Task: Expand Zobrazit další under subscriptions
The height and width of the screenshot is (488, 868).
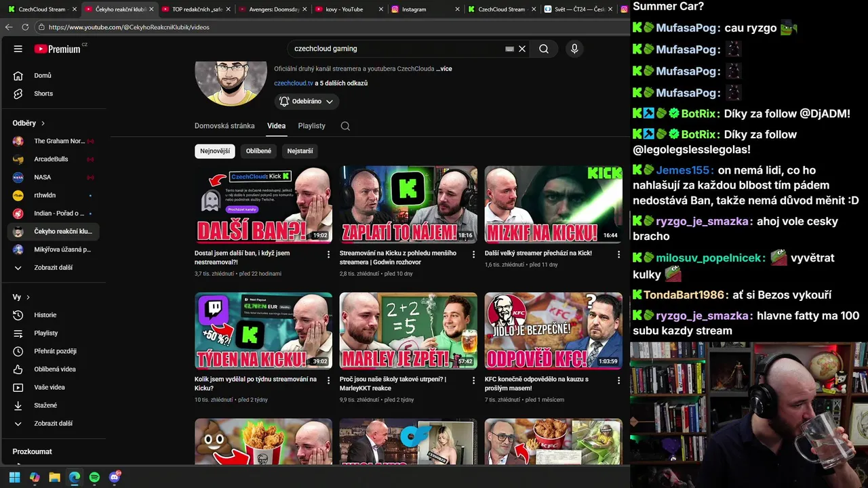Action: pos(54,268)
